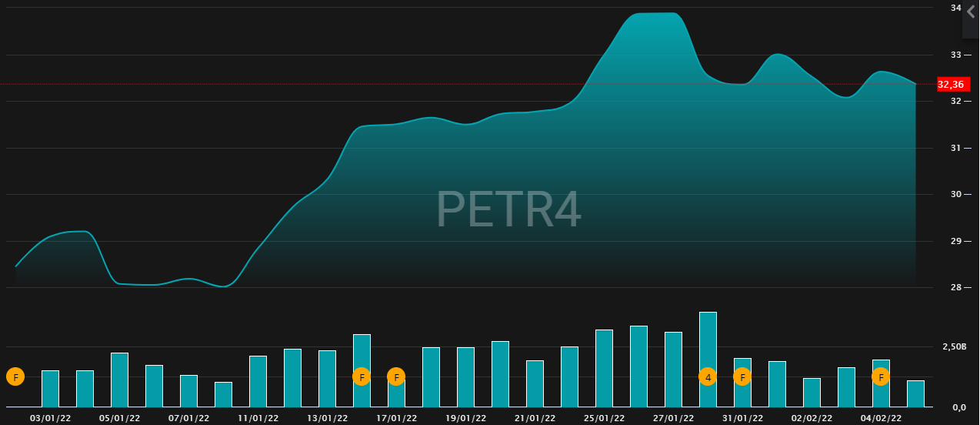Screen dimensions: 980x425
Task: Open the orange marker numbered 4
Action: (708, 376)
